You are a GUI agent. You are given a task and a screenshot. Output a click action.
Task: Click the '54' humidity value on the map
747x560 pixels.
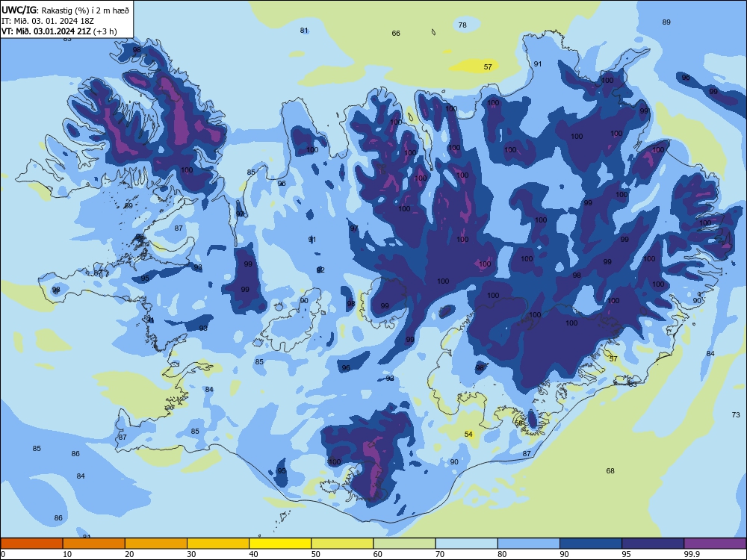coord(468,435)
